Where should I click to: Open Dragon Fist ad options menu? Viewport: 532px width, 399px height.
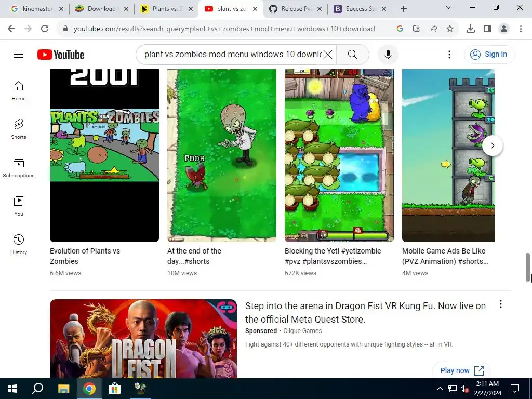pos(500,304)
